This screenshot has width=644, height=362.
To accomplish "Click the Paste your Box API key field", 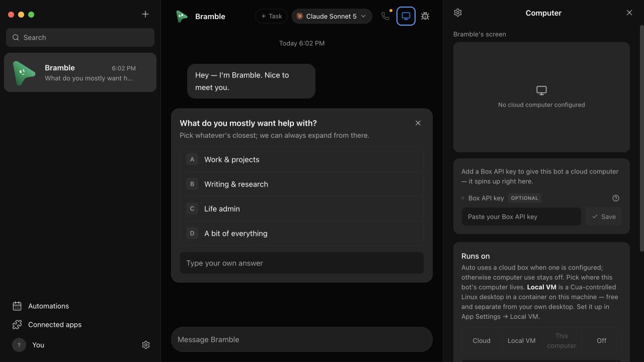I will tap(521, 217).
